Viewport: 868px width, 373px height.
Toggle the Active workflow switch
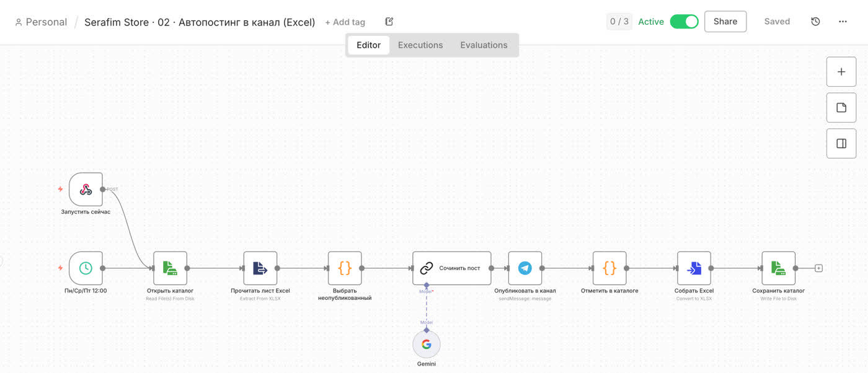click(684, 22)
